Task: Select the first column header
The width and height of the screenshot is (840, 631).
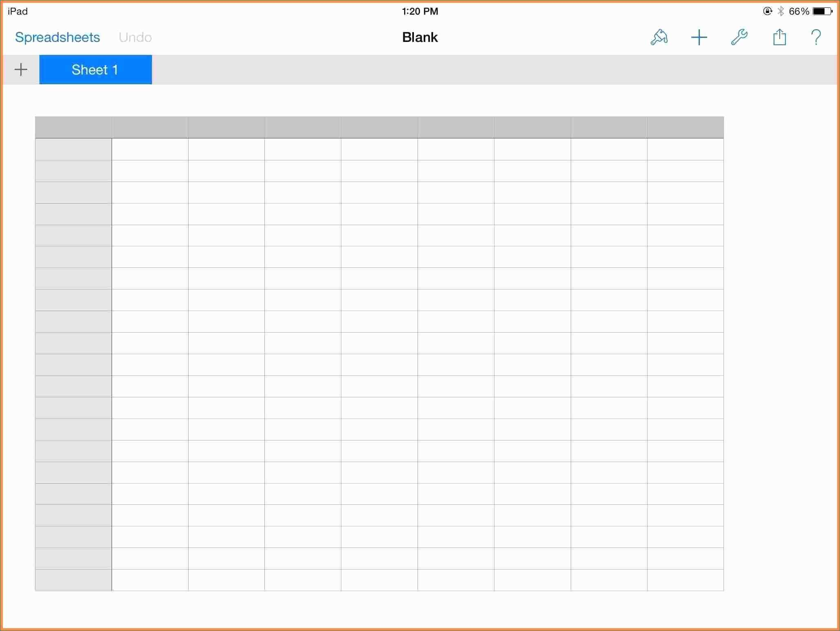Action: tap(150, 127)
